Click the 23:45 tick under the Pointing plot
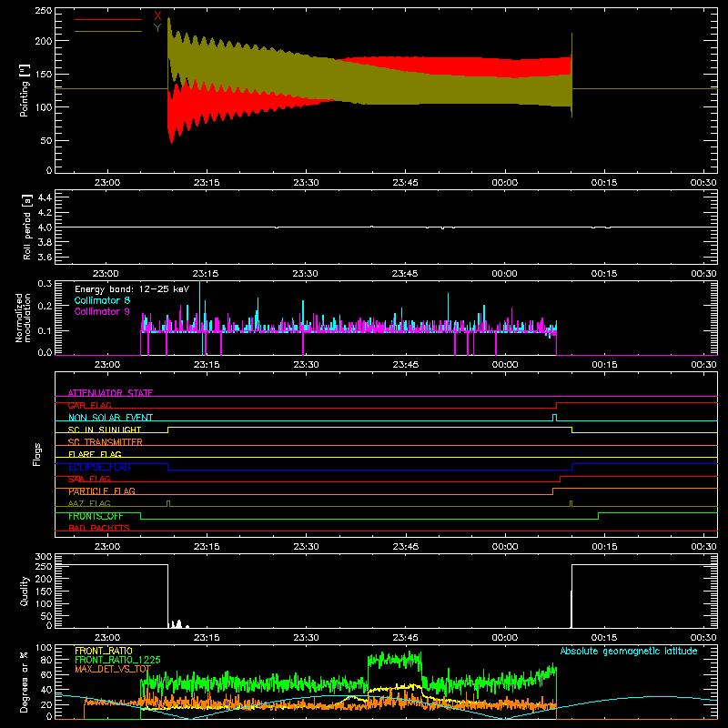728x728 pixels. (405, 183)
